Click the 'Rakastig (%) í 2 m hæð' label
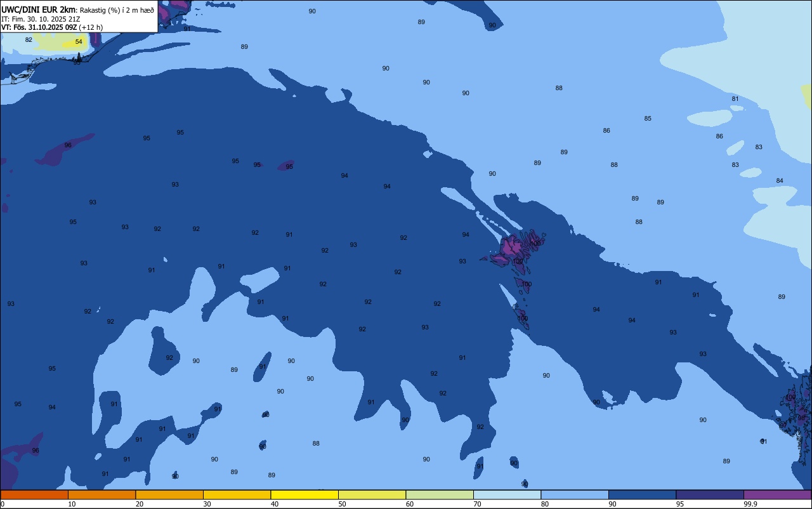 [x=117, y=10]
